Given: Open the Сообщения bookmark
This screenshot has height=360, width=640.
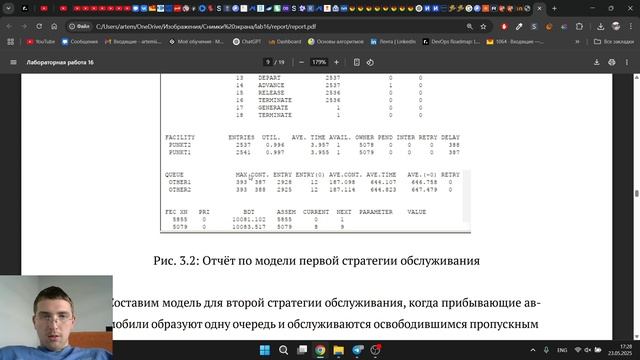Looking at the screenshot, I should click(80, 42).
